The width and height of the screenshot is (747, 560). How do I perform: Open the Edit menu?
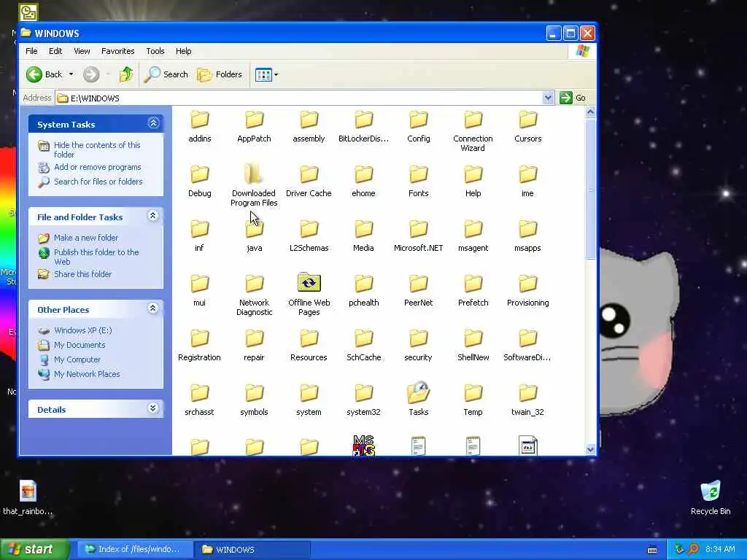tap(55, 51)
